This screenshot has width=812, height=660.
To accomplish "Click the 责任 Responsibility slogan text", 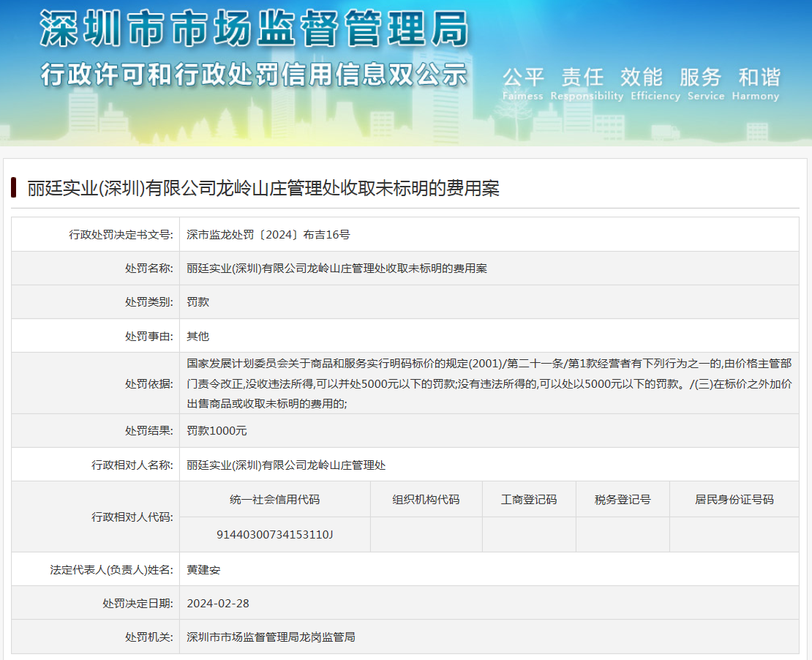I will (587, 84).
